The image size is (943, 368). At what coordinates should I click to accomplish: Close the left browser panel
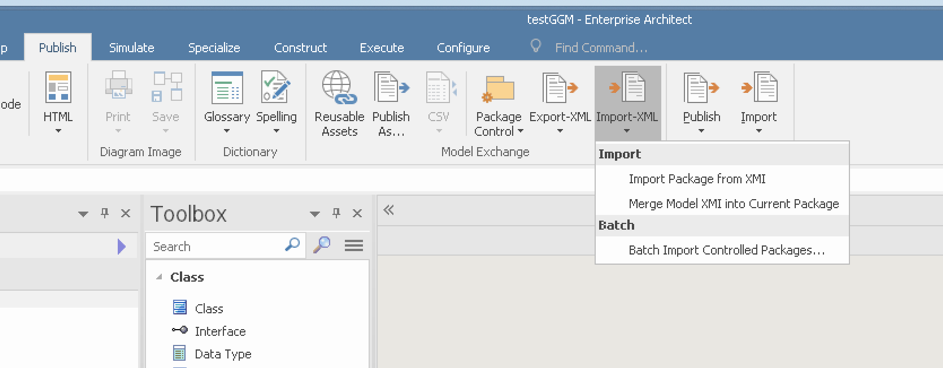(126, 213)
